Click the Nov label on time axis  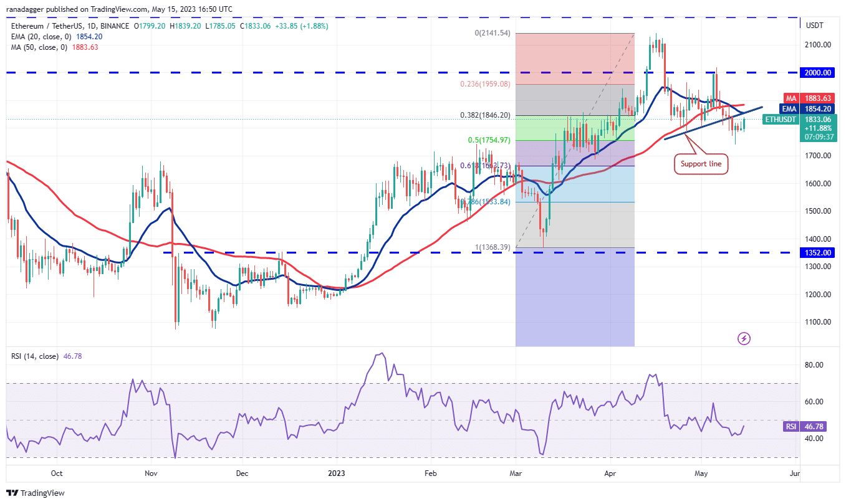(x=152, y=473)
